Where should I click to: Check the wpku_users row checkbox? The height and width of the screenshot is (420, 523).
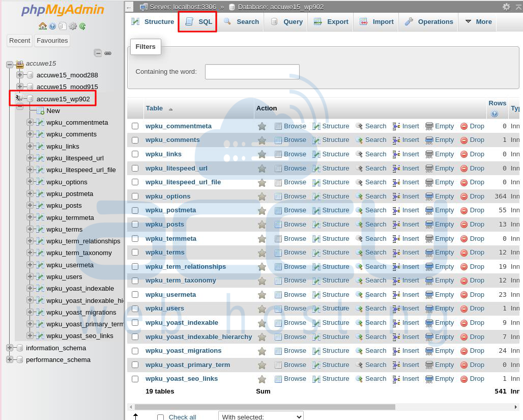click(135, 309)
